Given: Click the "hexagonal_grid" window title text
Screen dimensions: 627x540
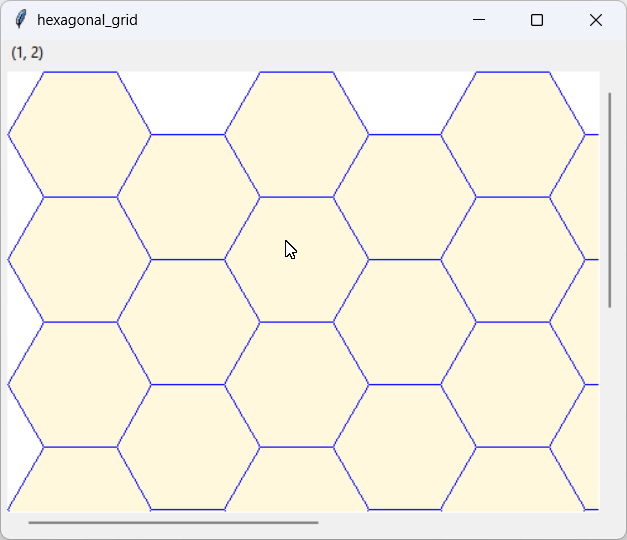Looking at the screenshot, I should 87,20.
